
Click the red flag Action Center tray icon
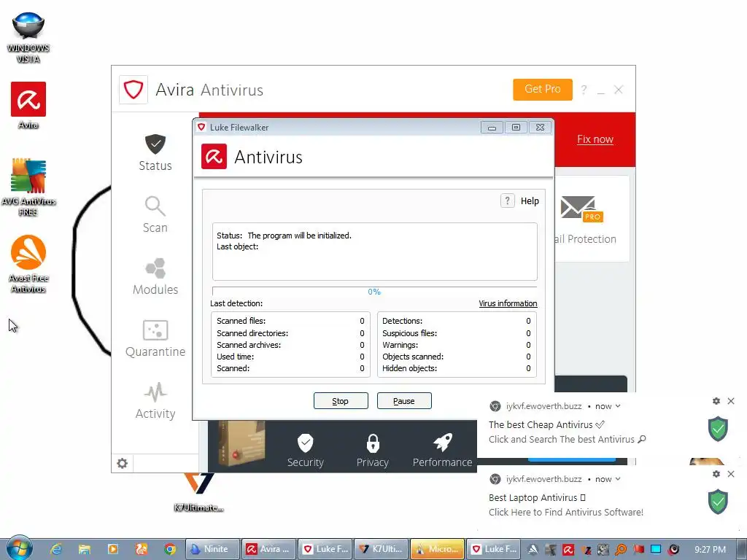(x=638, y=550)
